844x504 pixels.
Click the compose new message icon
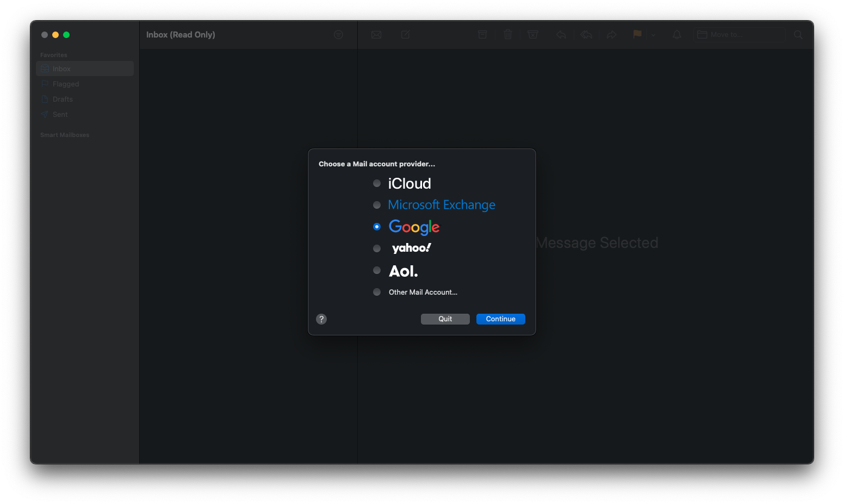406,35
